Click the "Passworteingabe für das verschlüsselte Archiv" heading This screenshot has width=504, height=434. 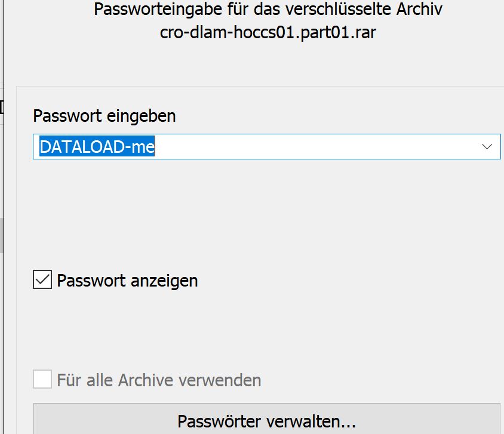(x=269, y=10)
